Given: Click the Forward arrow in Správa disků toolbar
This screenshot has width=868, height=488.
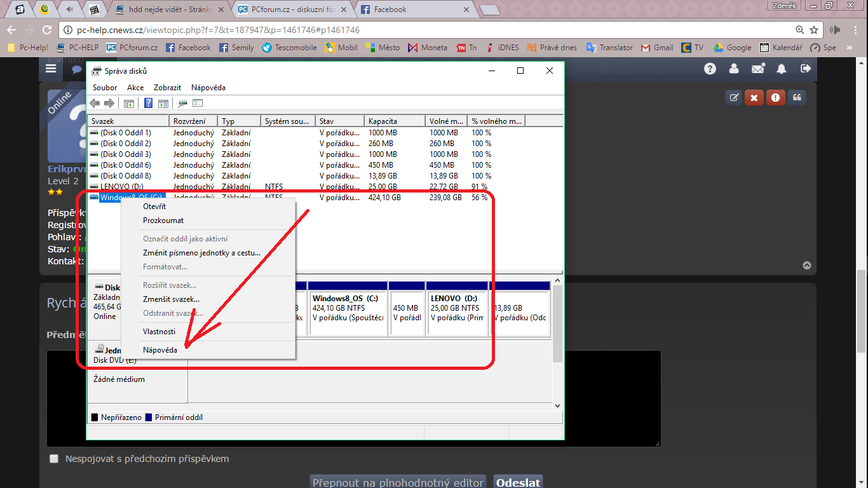Looking at the screenshot, I should (x=109, y=104).
